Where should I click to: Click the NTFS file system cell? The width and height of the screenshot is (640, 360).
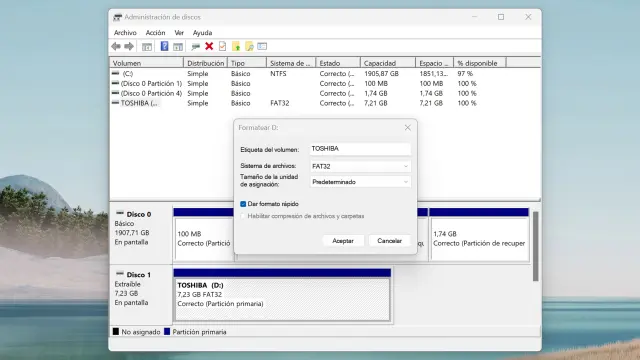click(x=278, y=73)
